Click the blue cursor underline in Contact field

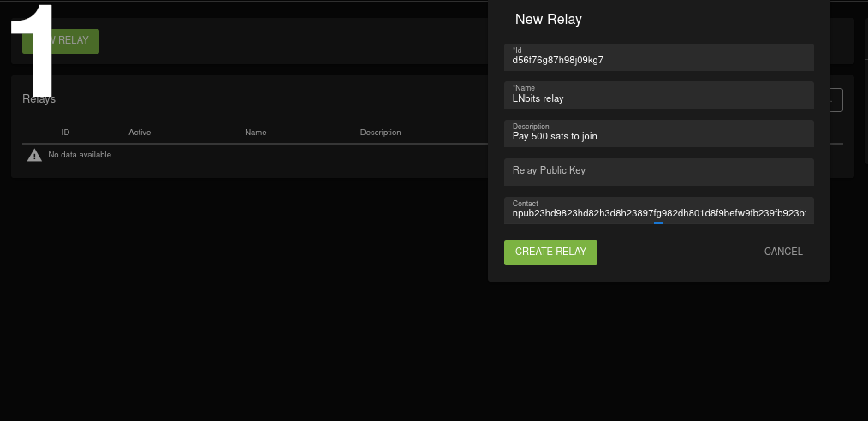click(658, 223)
